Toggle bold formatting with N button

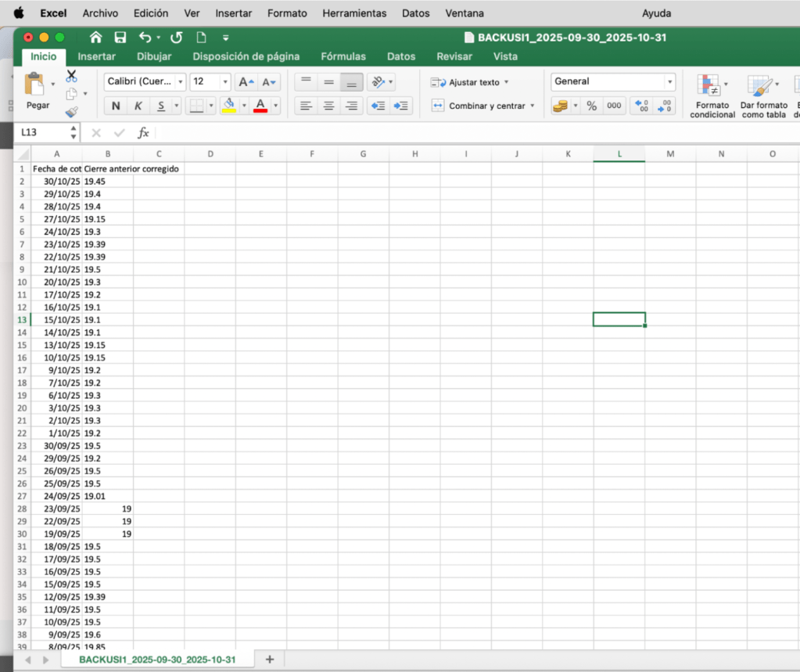pyautogui.click(x=116, y=106)
